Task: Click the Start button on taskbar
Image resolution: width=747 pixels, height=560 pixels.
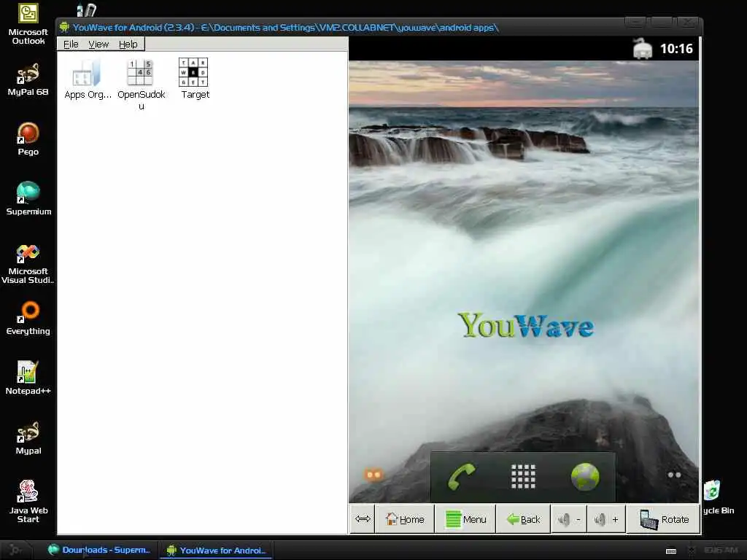Action: coord(15,550)
